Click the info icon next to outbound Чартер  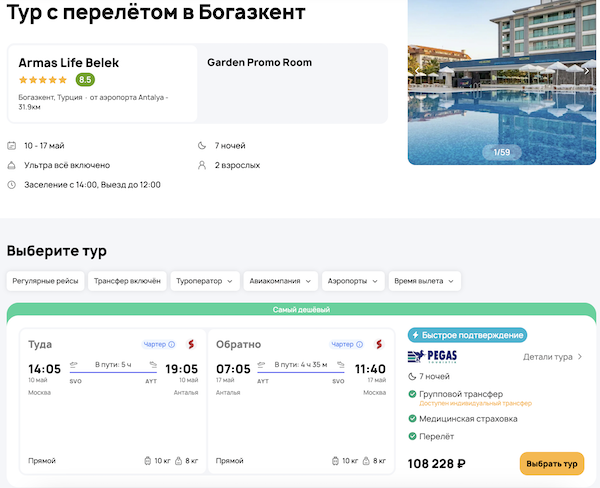172,345
